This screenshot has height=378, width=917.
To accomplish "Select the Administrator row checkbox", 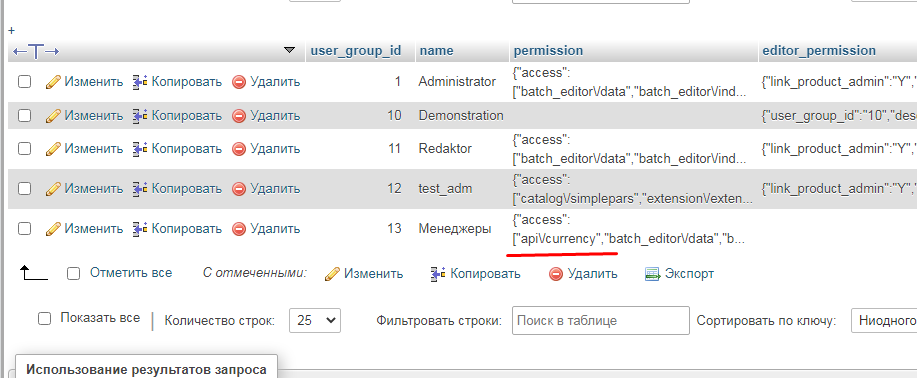I will (x=24, y=82).
